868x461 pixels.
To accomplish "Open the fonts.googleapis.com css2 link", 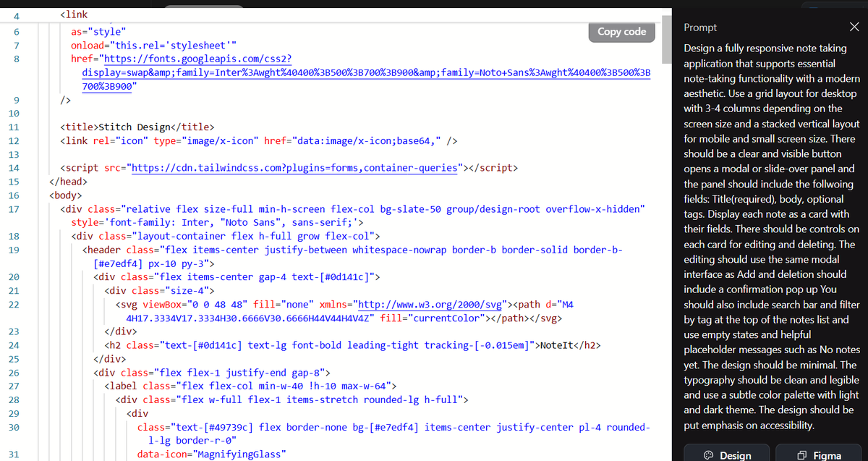I will coord(366,72).
